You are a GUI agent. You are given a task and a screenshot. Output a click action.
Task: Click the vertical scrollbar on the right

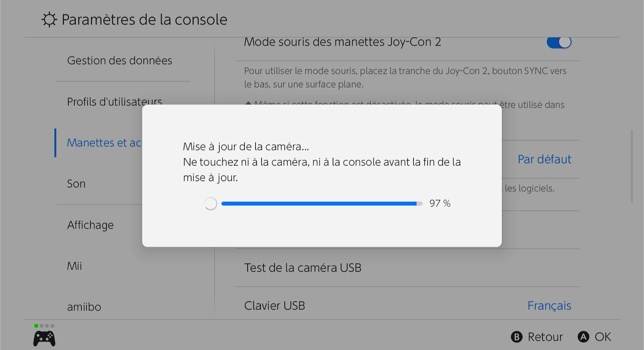(x=632, y=166)
